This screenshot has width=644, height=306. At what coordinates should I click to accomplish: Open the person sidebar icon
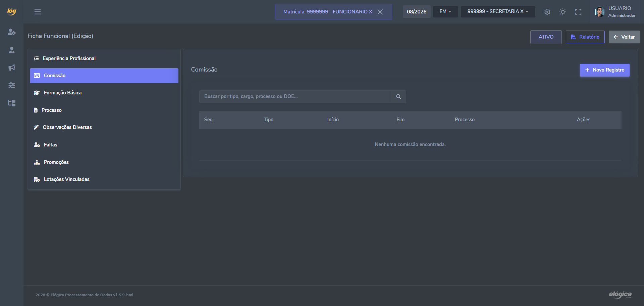click(x=12, y=50)
